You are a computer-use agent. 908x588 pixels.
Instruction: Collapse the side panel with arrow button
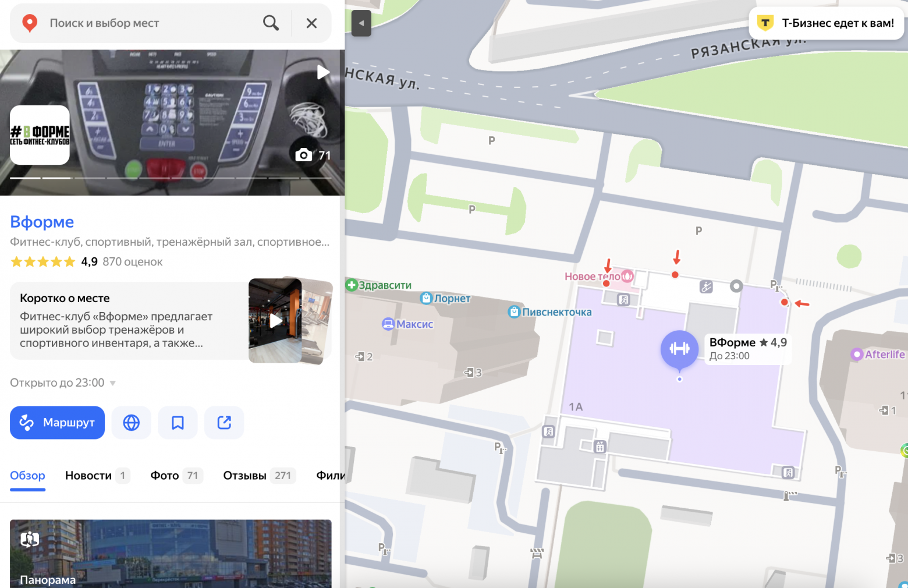[361, 23]
